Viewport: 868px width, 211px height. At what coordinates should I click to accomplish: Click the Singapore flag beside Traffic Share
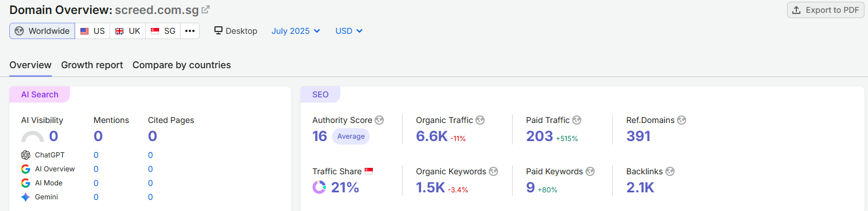[x=369, y=171]
